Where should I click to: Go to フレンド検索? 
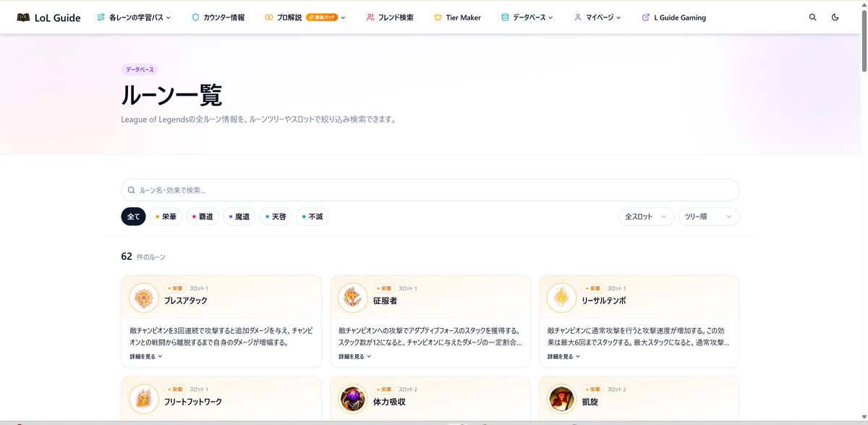[390, 17]
